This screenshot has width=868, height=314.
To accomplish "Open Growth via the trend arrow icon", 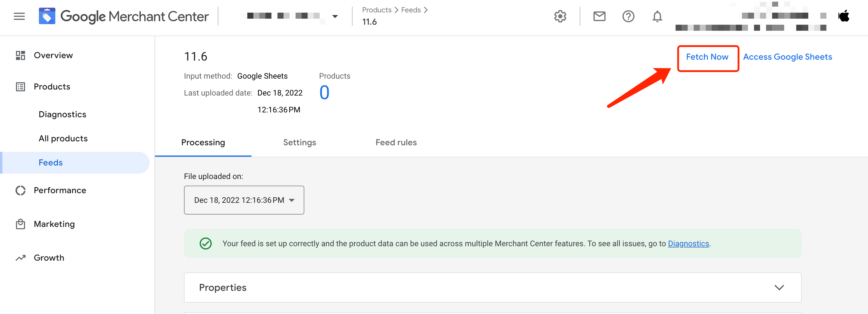I will (x=21, y=257).
